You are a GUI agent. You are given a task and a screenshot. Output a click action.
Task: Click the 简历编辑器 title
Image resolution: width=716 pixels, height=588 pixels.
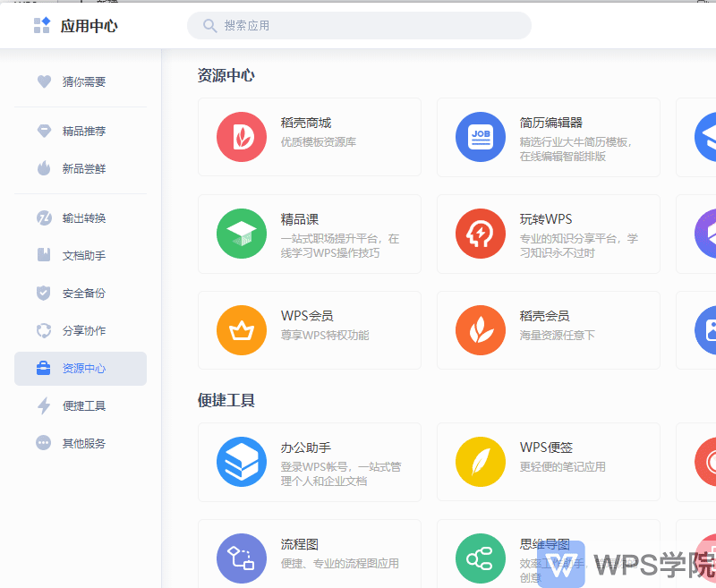click(x=551, y=123)
